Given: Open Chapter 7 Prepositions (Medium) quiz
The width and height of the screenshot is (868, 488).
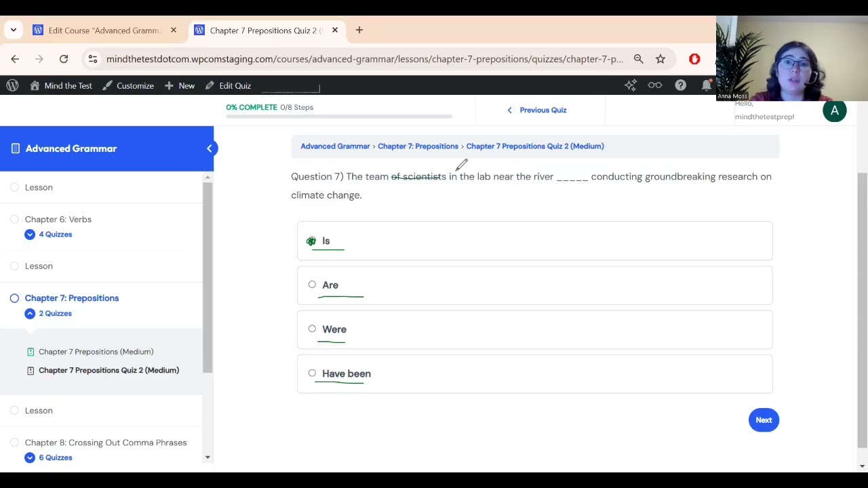Looking at the screenshot, I should [x=96, y=351].
